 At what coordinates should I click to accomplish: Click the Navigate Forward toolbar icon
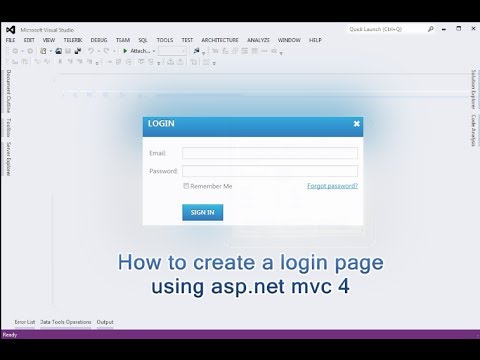click(30, 51)
